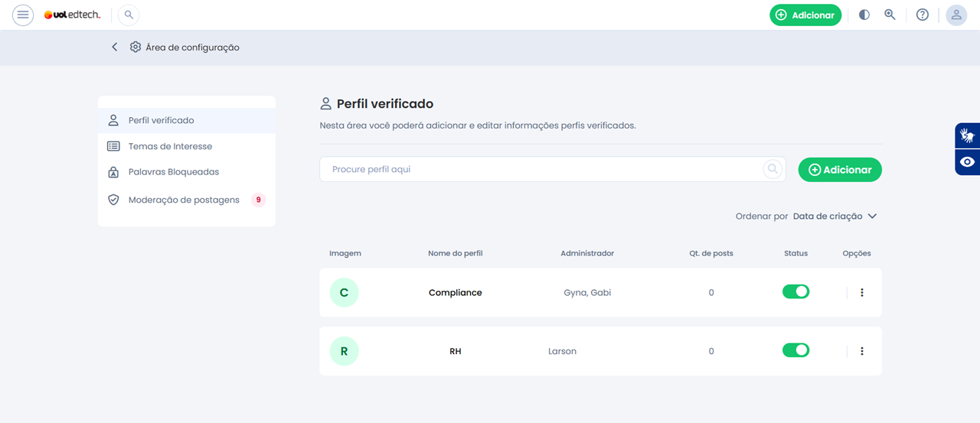Select Perfil verificado in the sidebar
This screenshot has height=423, width=980.
187,120
